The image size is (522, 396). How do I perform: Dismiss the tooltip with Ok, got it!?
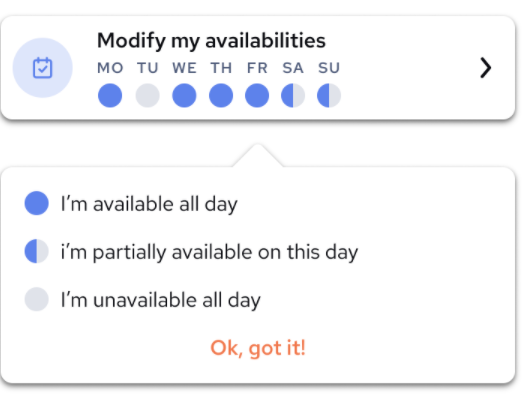point(258,348)
